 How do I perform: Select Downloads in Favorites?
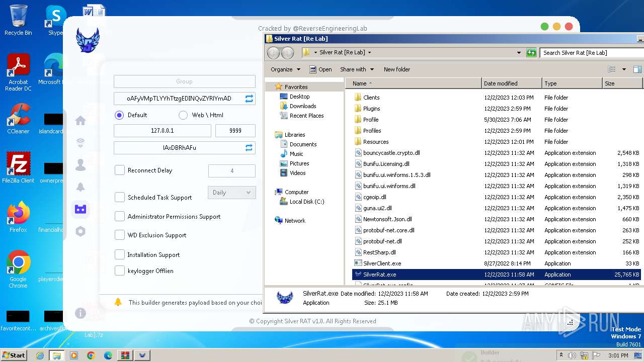pos(303,106)
